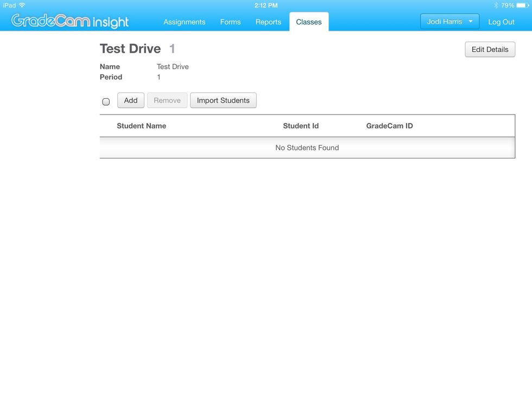Click the No Students Found message
The height and width of the screenshot is (399, 532).
[307, 148]
